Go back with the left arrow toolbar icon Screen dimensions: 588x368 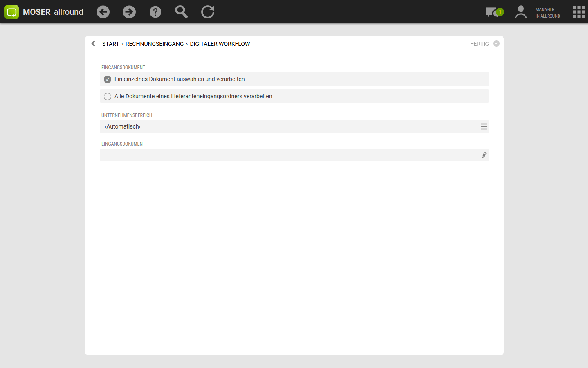point(103,12)
